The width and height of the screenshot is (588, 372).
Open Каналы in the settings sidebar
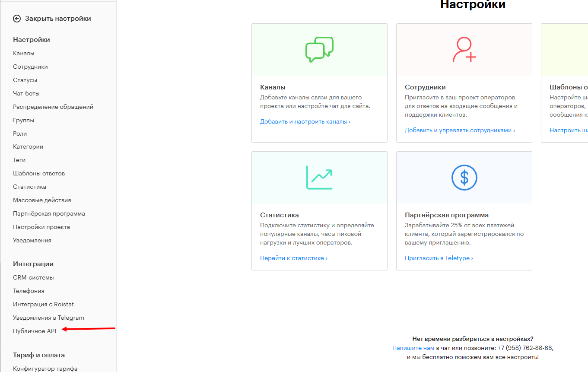24,54
